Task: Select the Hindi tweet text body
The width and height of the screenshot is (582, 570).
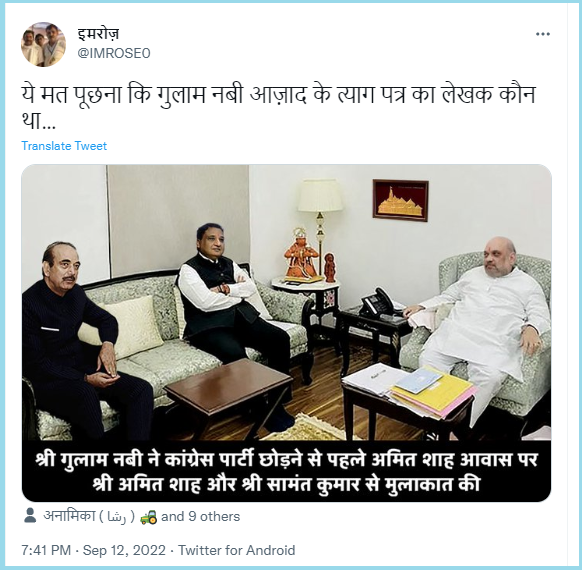Action: 278,108
